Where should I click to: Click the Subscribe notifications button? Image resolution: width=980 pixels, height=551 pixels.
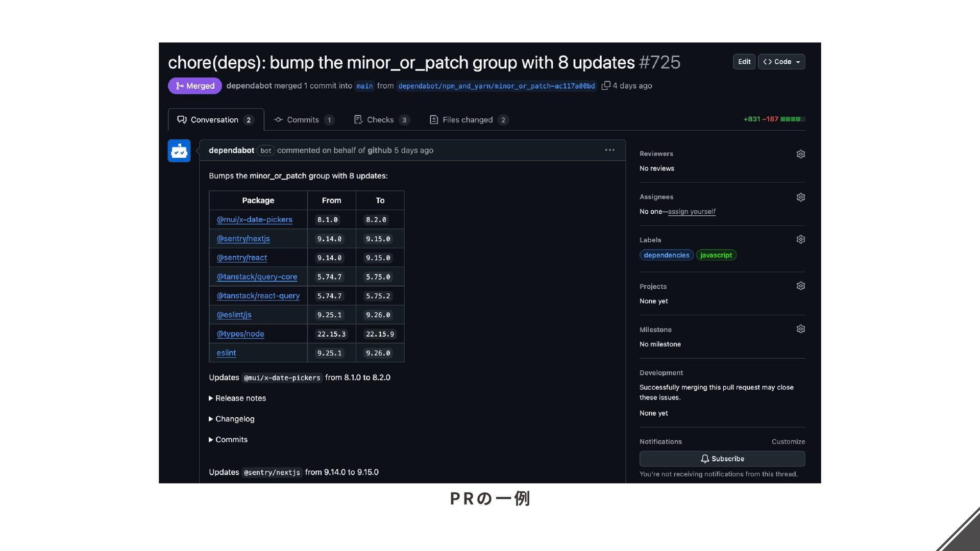[722, 459]
